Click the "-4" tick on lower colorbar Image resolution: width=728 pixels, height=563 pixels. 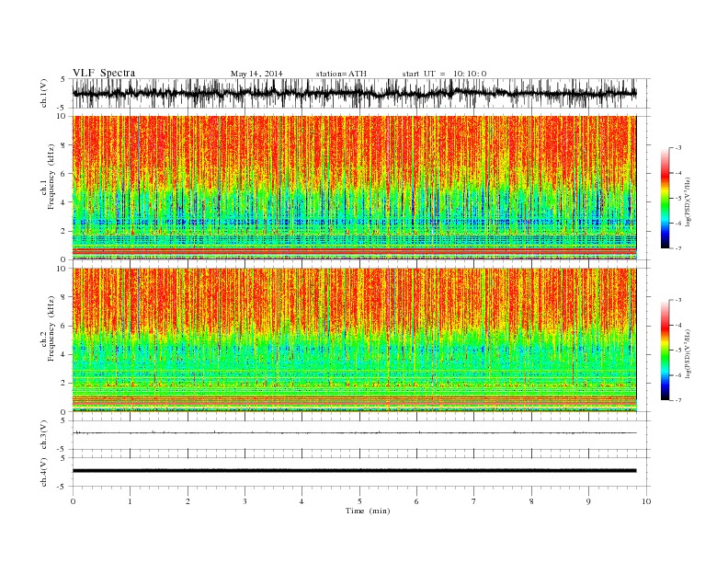[x=678, y=325]
